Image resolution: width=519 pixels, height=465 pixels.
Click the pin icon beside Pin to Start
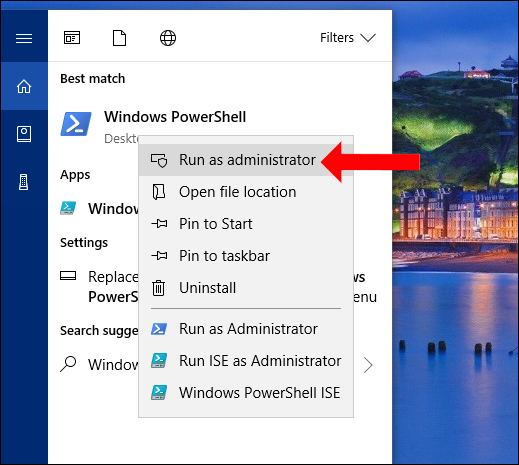pyautogui.click(x=159, y=223)
